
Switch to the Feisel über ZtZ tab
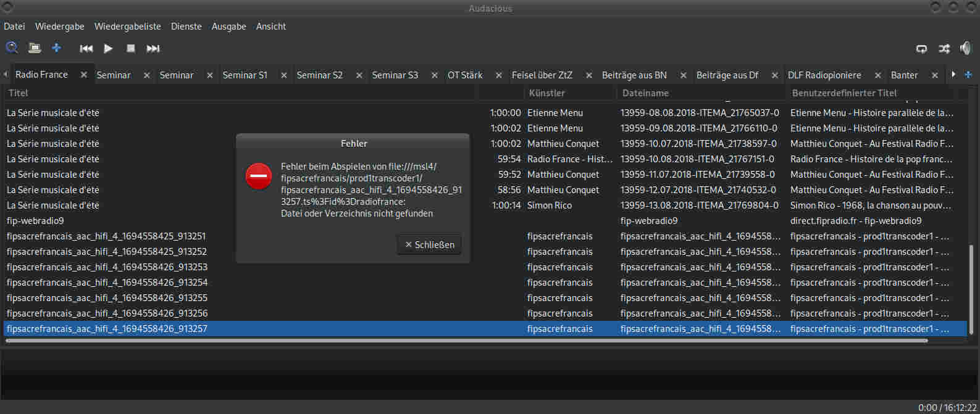(x=542, y=75)
